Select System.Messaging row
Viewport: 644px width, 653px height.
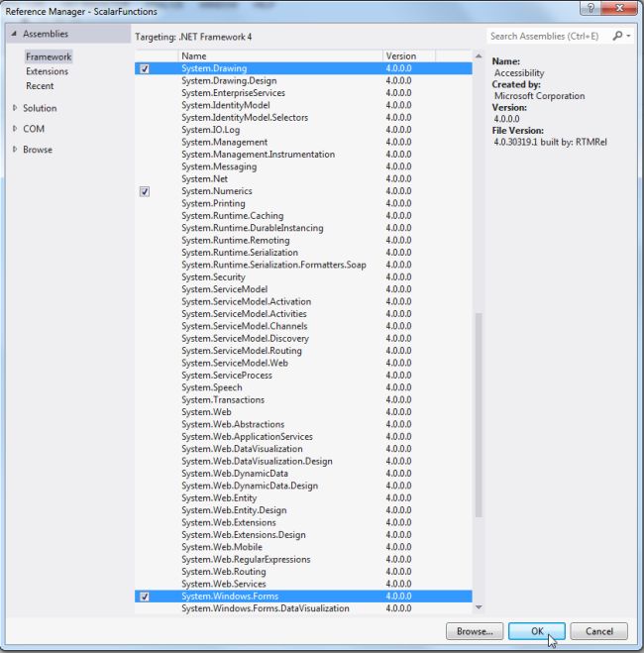tap(303, 166)
